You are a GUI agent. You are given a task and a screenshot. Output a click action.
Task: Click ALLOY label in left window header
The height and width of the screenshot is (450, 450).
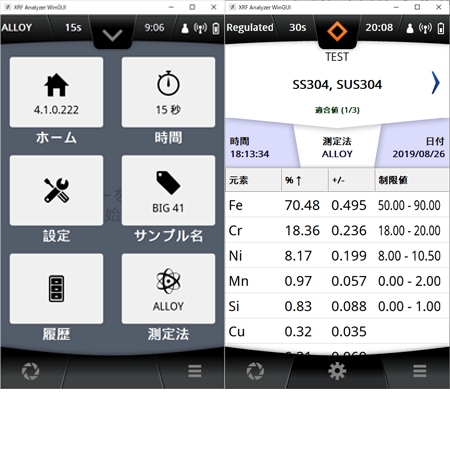point(16,27)
